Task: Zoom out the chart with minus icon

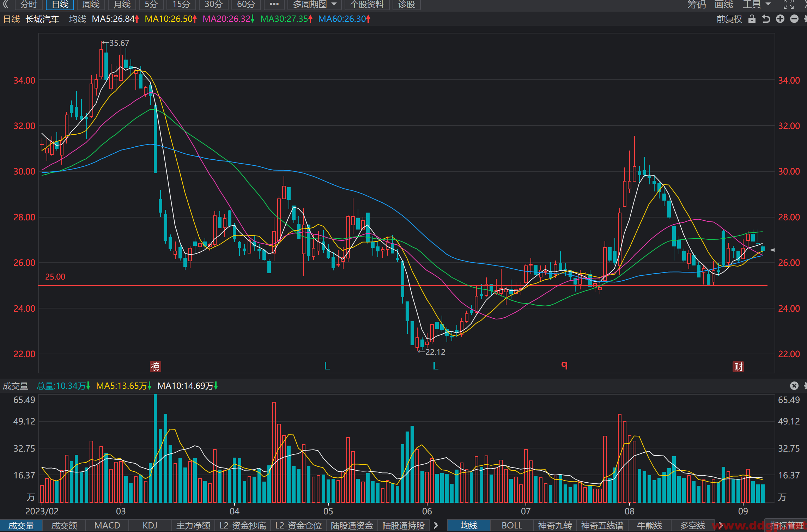Action: pyautogui.click(x=794, y=19)
